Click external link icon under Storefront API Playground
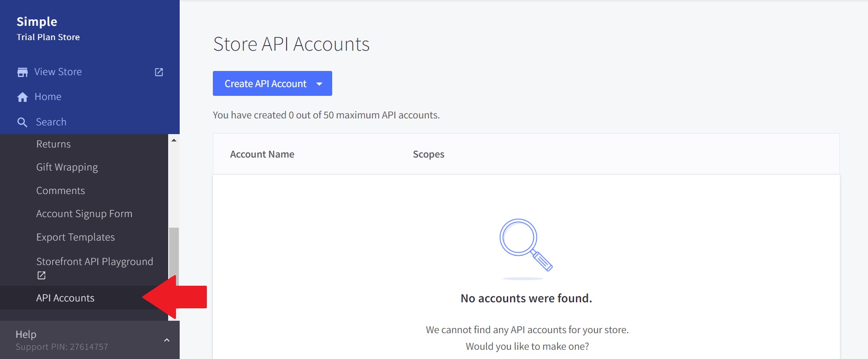The width and height of the screenshot is (868, 359). (41, 276)
